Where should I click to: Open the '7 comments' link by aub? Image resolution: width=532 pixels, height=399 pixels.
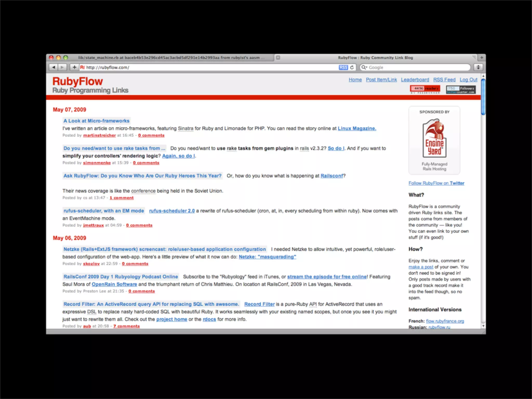pyautogui.click(x=127, y=326)
